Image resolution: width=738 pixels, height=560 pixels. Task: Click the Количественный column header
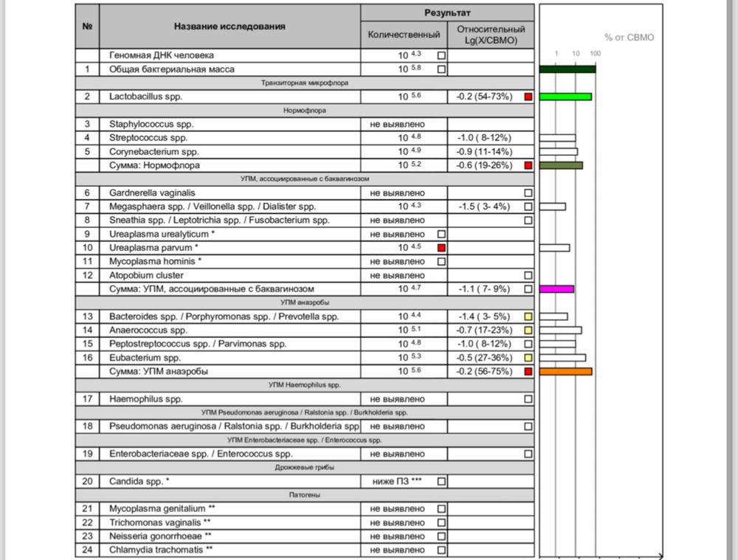tap(404, 35)
